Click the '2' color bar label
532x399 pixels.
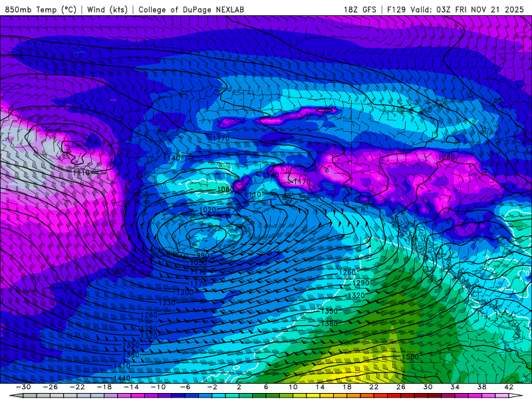(x=239, y=387)
